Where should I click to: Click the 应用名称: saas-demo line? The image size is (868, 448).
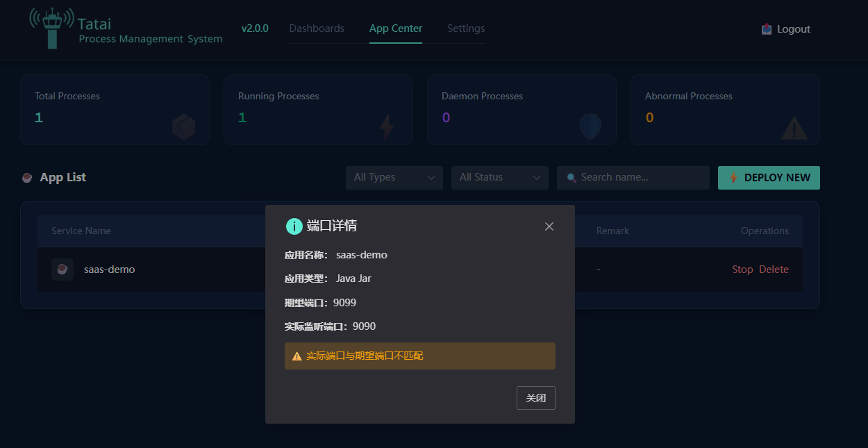pos(336,255)
